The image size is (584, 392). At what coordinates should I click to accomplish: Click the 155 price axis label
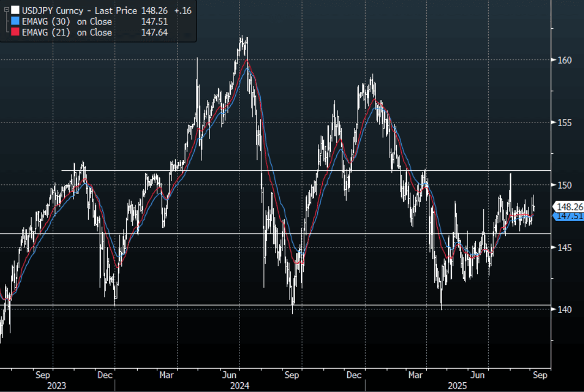560,122
